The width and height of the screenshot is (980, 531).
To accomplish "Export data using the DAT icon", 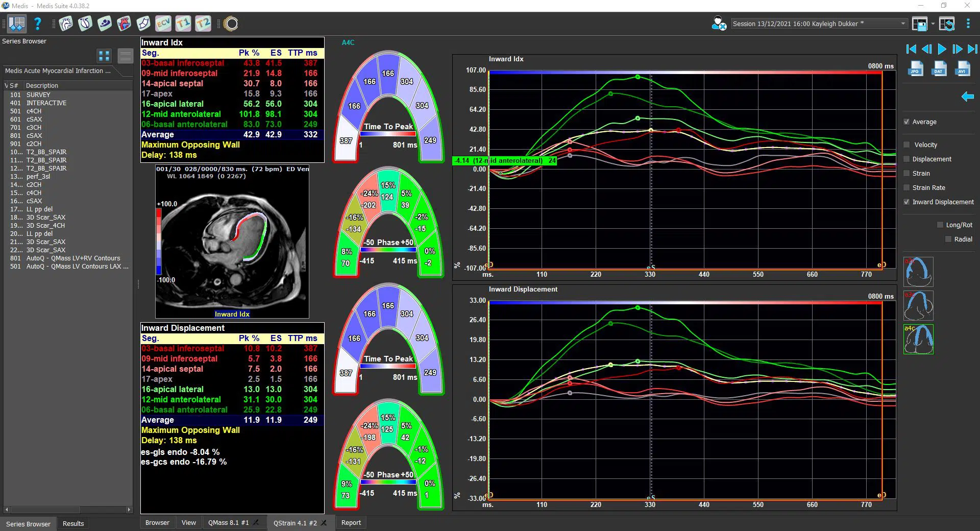I will coord(939,68).
